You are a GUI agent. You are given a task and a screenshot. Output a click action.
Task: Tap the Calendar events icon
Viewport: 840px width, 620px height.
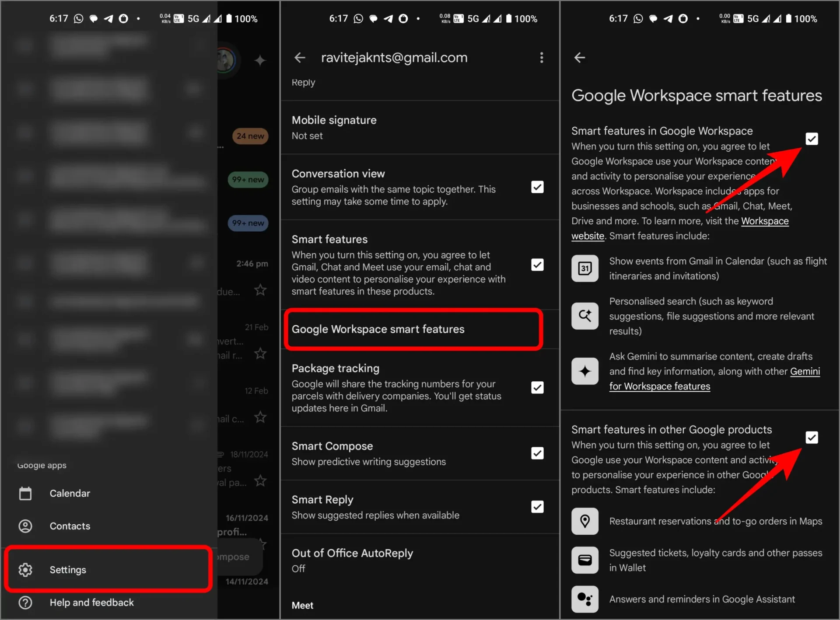(584, 268)
